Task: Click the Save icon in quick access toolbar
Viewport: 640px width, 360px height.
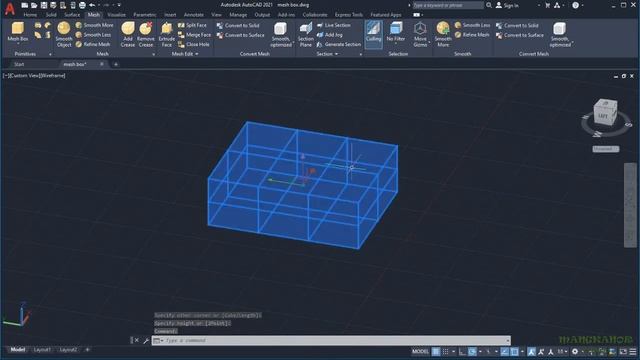Action: (44, 5)
